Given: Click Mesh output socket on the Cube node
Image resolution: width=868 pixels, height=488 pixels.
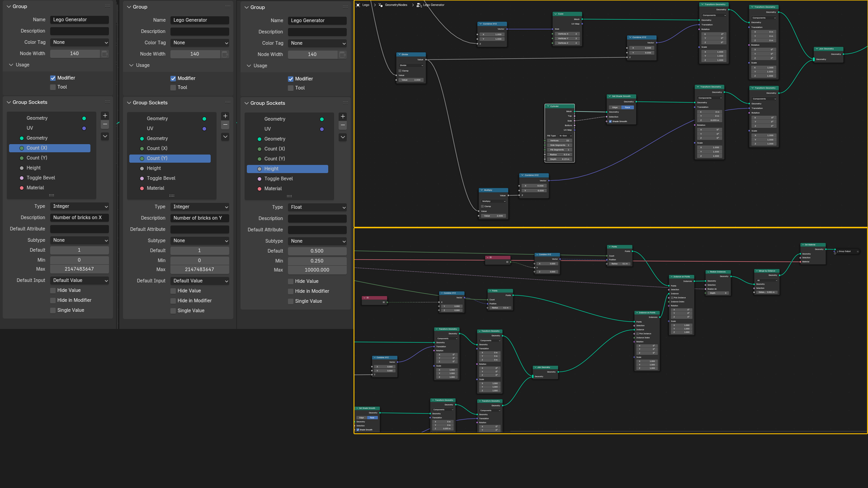Looking at the screenshot, I should (x=582, y=19).
